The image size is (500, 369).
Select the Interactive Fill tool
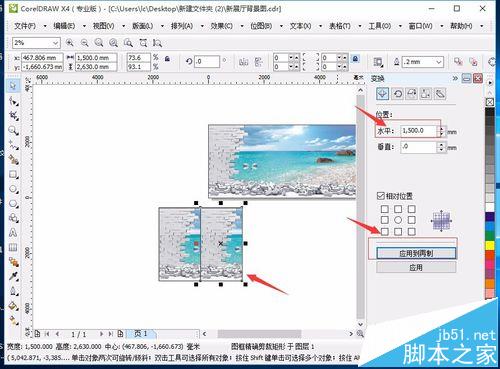(x=13, y=320)
